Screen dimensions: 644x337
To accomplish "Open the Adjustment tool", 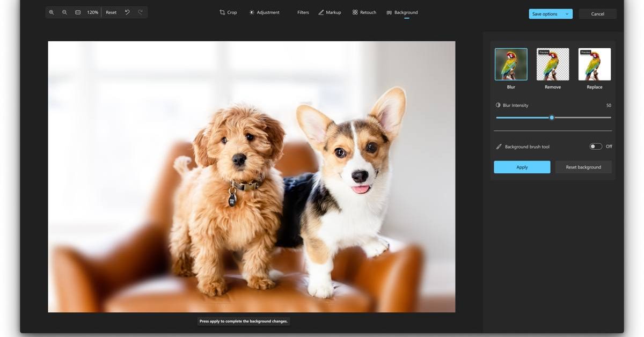I will [264, 12].
